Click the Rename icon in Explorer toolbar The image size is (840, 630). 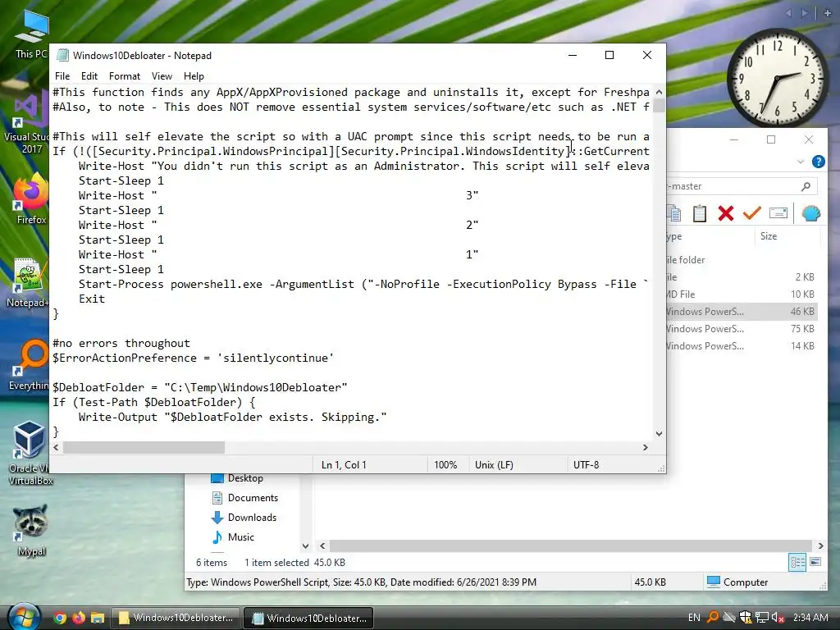[778, 213]
